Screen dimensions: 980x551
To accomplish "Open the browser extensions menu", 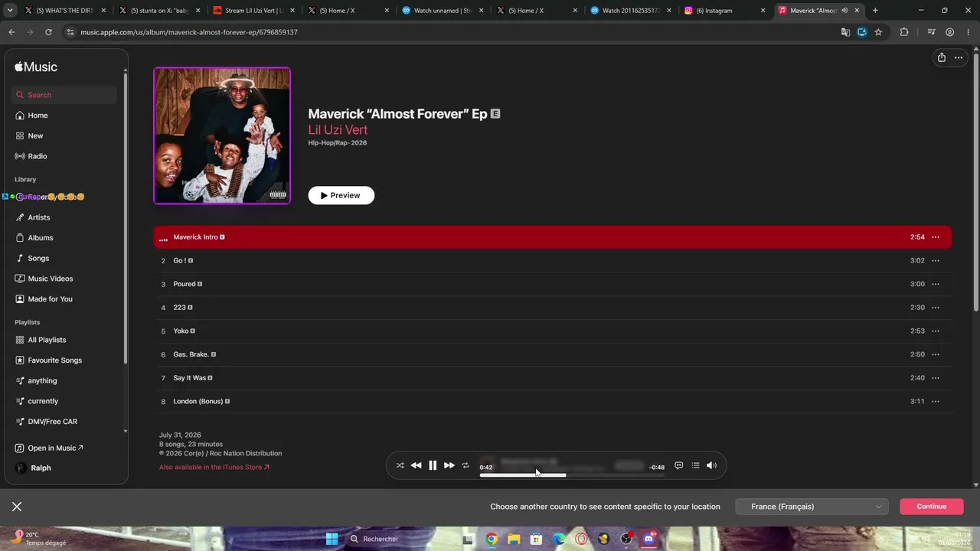I will (x=904, y=32).
